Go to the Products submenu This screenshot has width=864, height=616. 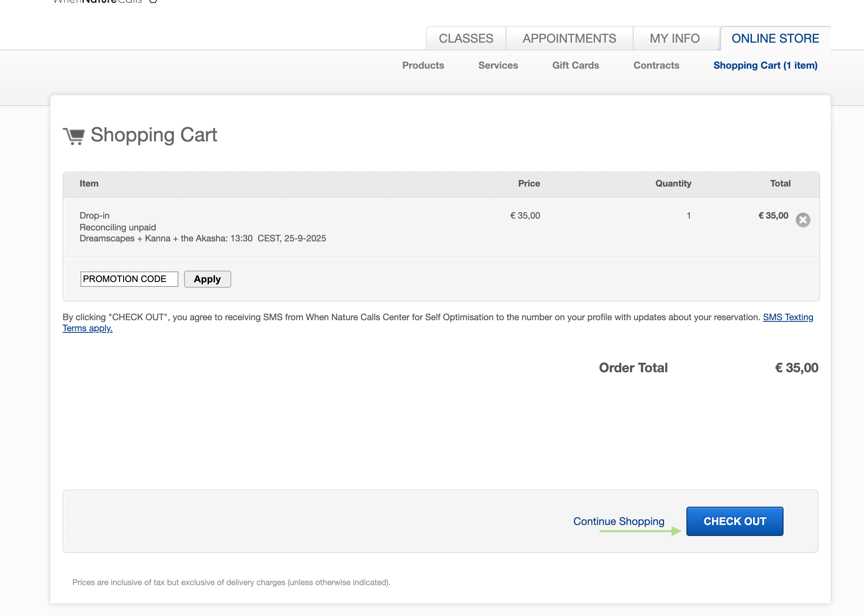click(423, 65)
